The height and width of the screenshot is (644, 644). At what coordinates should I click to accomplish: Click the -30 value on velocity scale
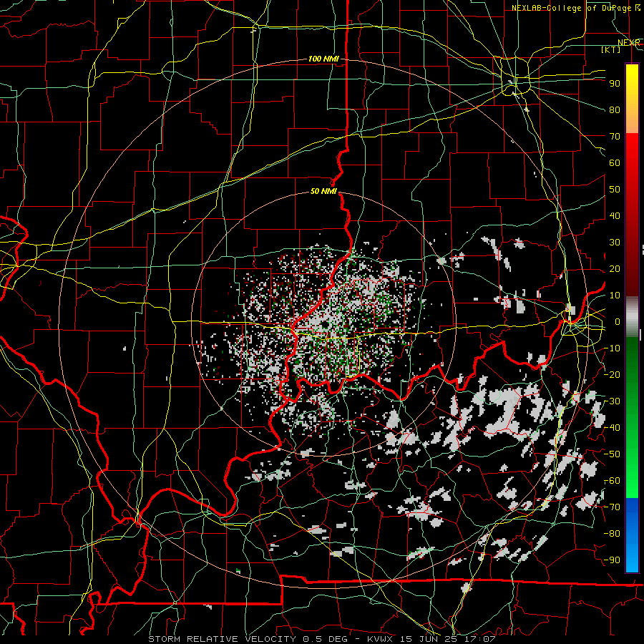(x=612, y=401)
